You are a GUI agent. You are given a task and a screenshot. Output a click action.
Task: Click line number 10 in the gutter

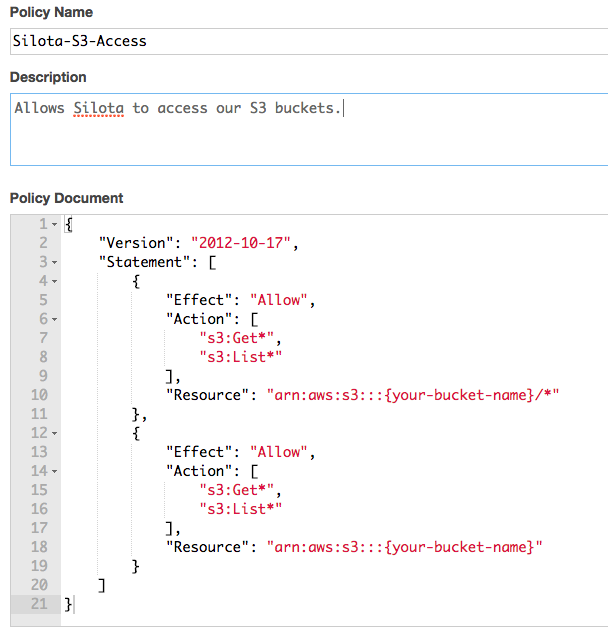[x=39, y=395]
